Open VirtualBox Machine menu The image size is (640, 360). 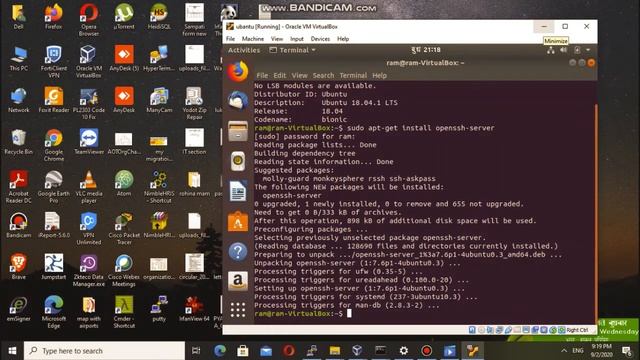(253, 39)
